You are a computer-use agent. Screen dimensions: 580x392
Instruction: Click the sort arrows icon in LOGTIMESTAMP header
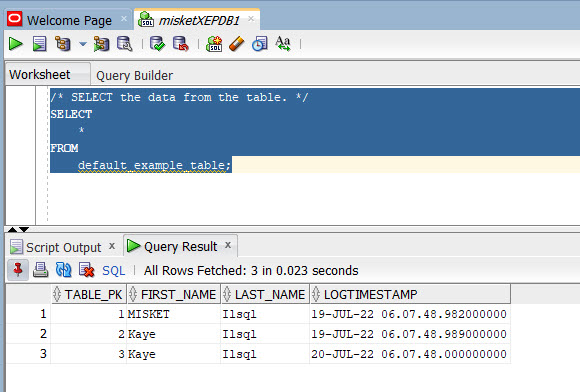coord(316,294)
